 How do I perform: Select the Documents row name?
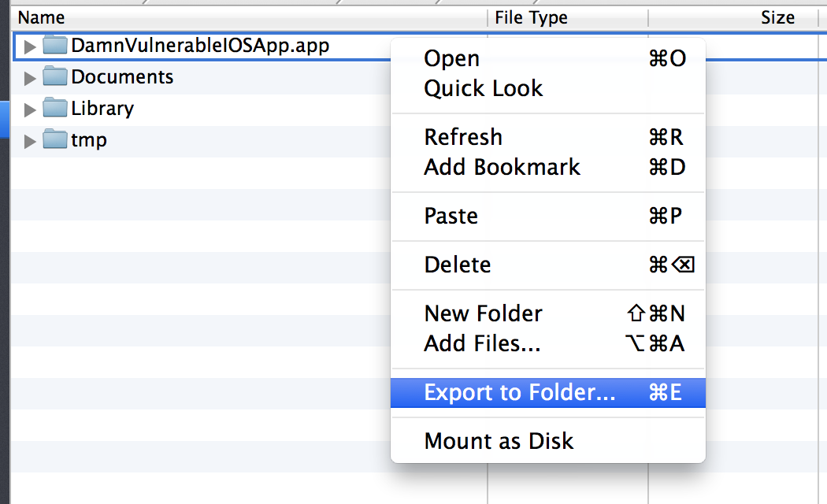click(x=122, y=77)
